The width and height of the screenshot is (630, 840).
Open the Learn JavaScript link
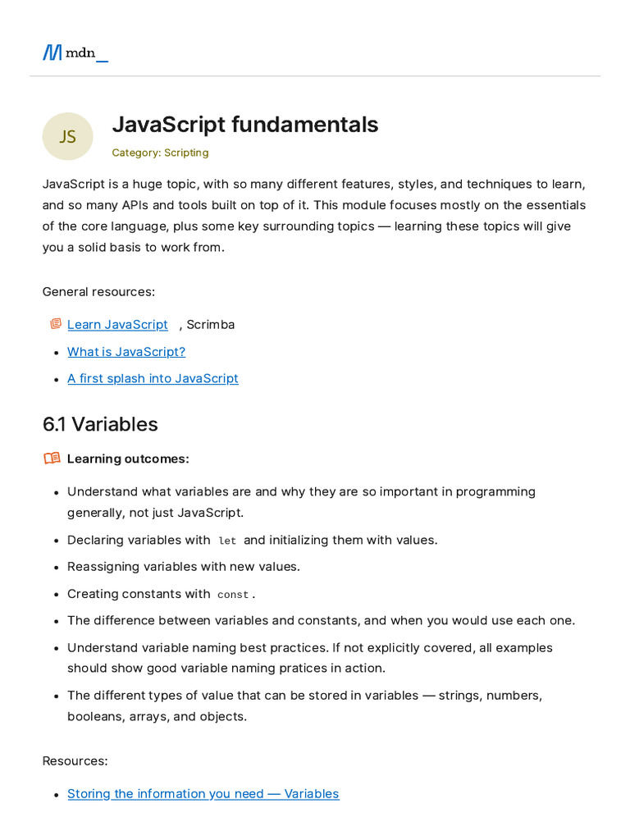[x=117, y=324]
